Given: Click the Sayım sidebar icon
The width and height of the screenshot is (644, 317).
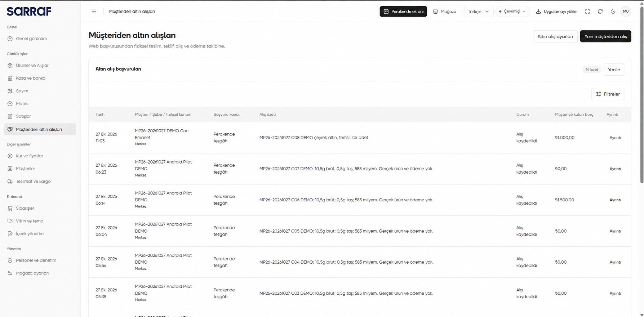Looking at the screenshot, I should pos(10,91).
